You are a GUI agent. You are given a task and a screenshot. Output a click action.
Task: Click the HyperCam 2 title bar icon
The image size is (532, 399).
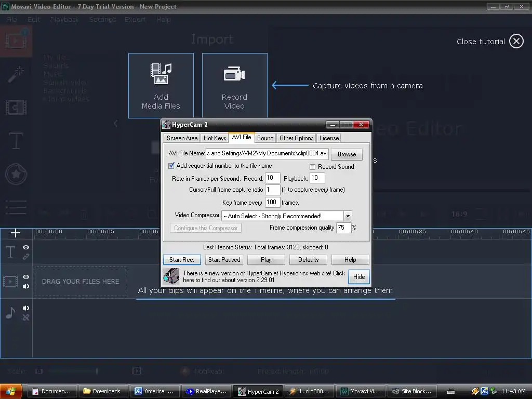(x=166, y=125)
